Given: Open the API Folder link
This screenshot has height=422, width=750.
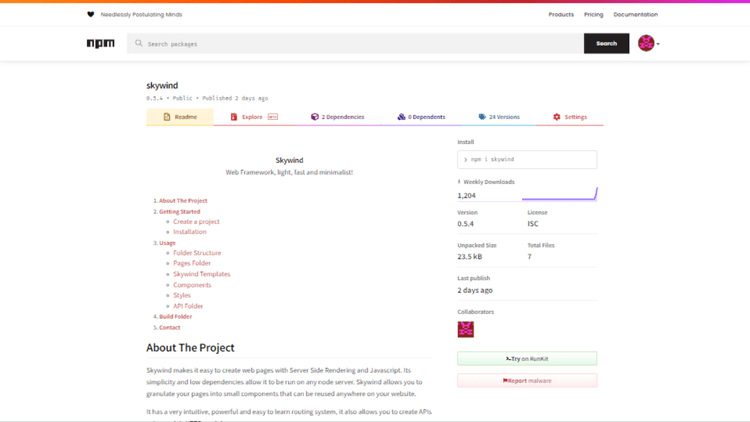Looking at the screenshot, I should (188, 306).
